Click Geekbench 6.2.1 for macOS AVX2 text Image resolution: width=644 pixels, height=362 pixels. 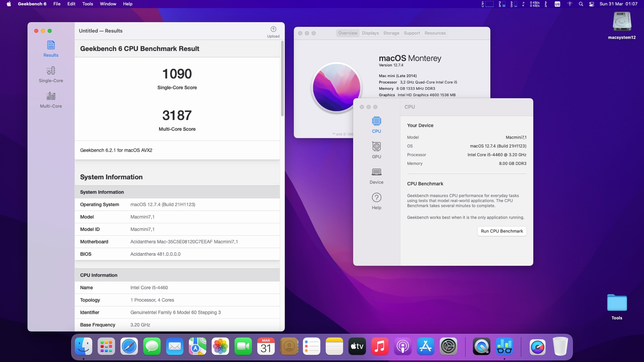pyautogui.click(x=116, y=150)
